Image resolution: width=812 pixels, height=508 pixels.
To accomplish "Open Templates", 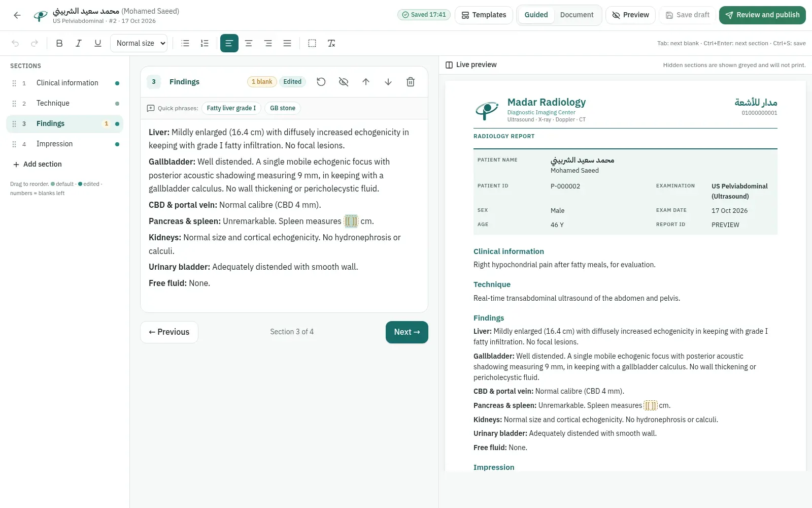I will (484, 15).
